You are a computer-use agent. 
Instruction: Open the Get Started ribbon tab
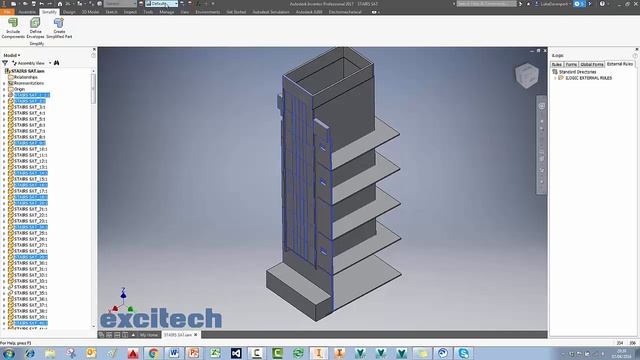click(x=236, y=12)
